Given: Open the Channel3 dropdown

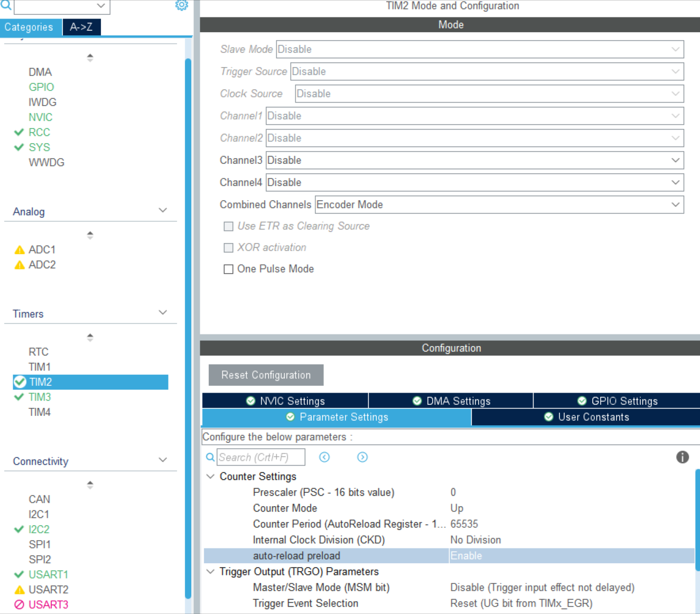Looking at the screenshot, I should pos(475,160).
